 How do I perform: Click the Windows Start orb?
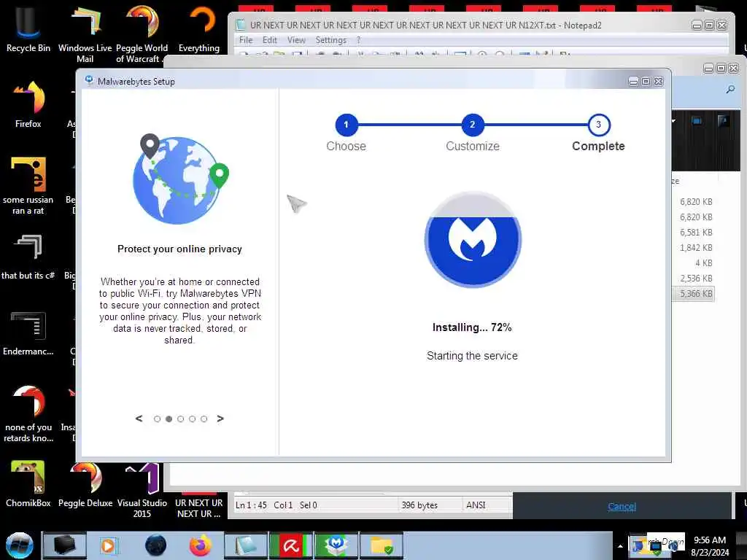19,545
